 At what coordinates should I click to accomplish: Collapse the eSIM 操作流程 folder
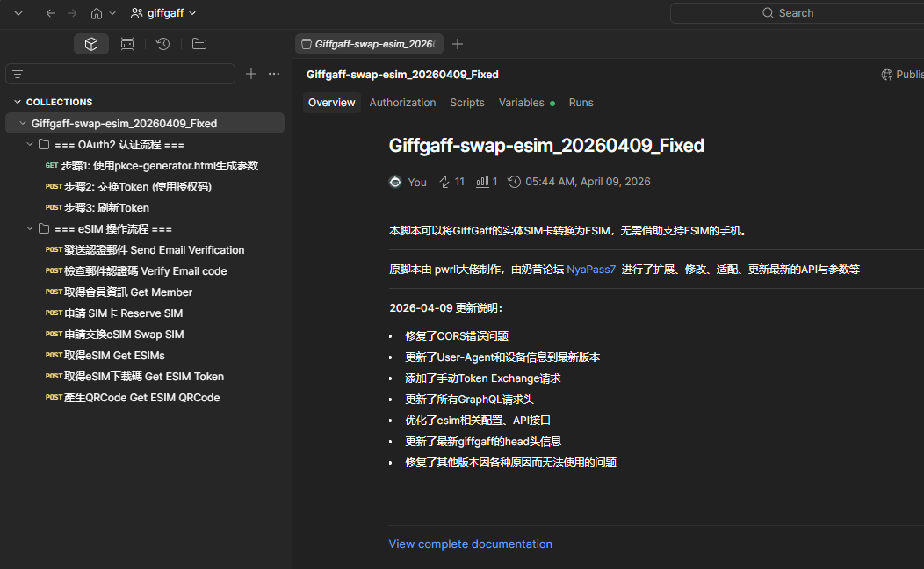pyautogui.click(x=30, y=228)
